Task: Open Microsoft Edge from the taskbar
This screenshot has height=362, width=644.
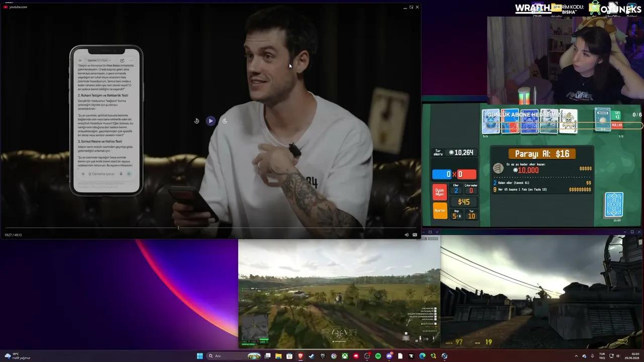Action: click(x=422, y=356)
